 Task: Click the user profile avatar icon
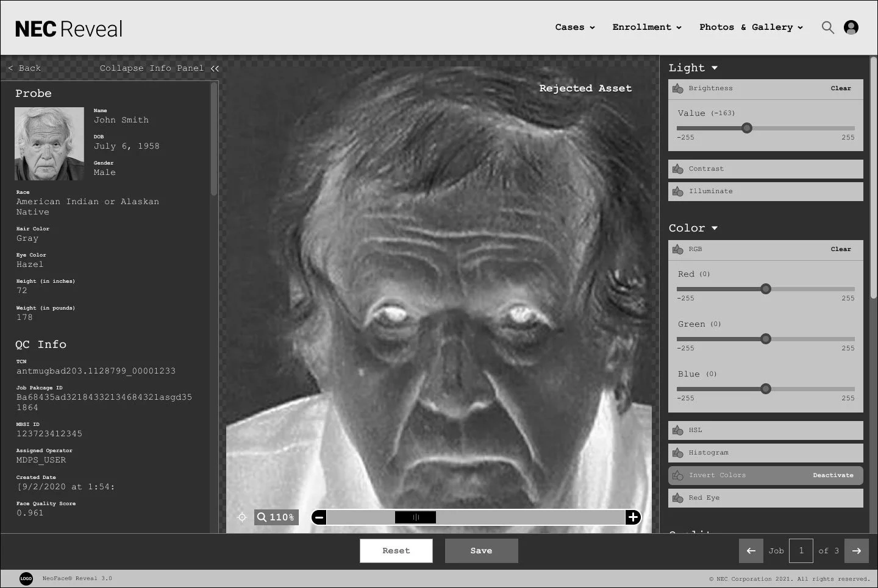coord(851,27)
